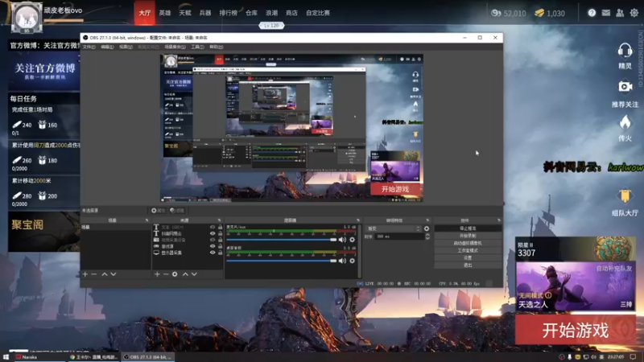Open the 视图(V) menu in OBS
The height and width of the screenshot is (362, 644).
[x=126, y=47]
